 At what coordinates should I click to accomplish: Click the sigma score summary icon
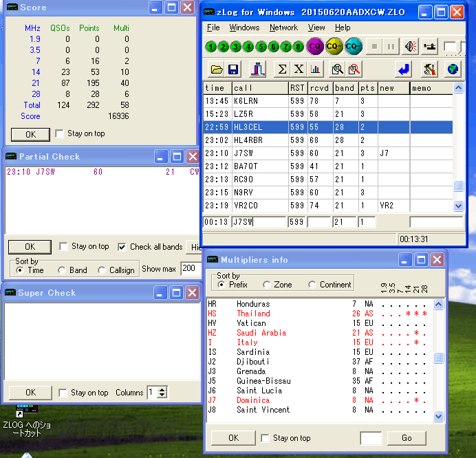click(282, 69)
